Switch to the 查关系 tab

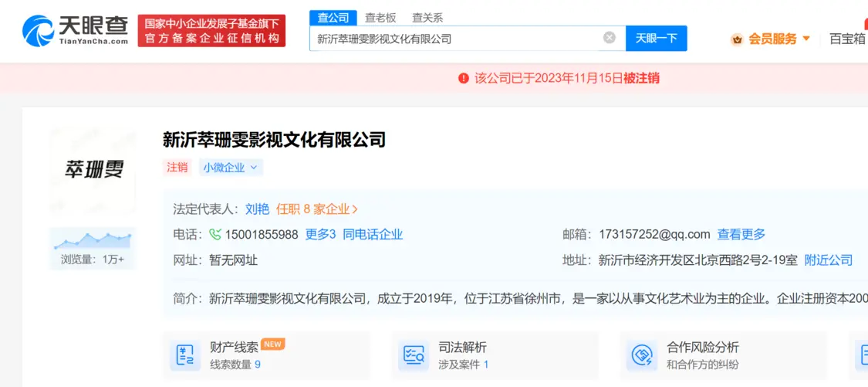(x=427, y=17)
